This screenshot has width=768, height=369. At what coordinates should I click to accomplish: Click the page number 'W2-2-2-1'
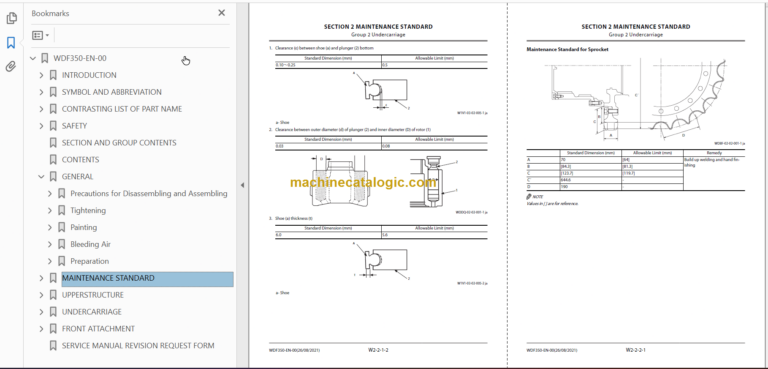point(636,350)
